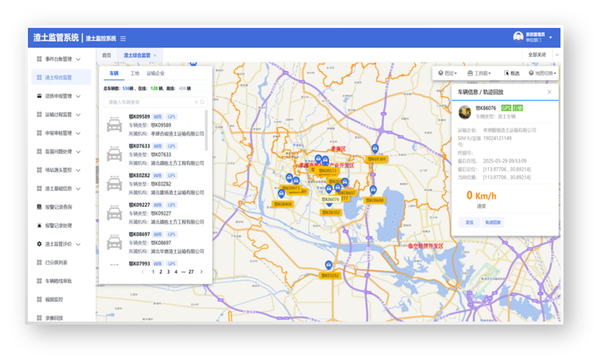Click the car icon next to 鄂K09589
The height and width of the screenshot is (364, 603).
[x=114, y=125]
